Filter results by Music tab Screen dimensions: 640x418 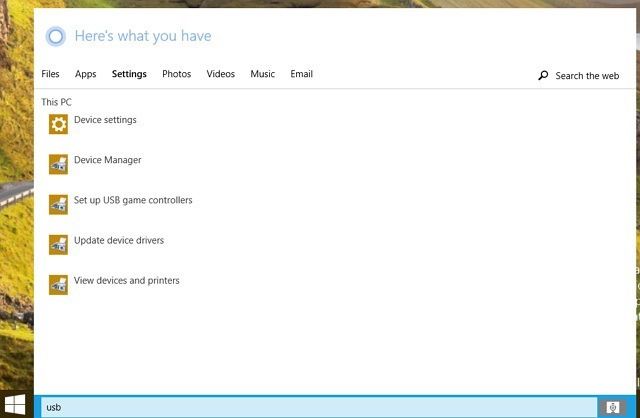point(262,74)
